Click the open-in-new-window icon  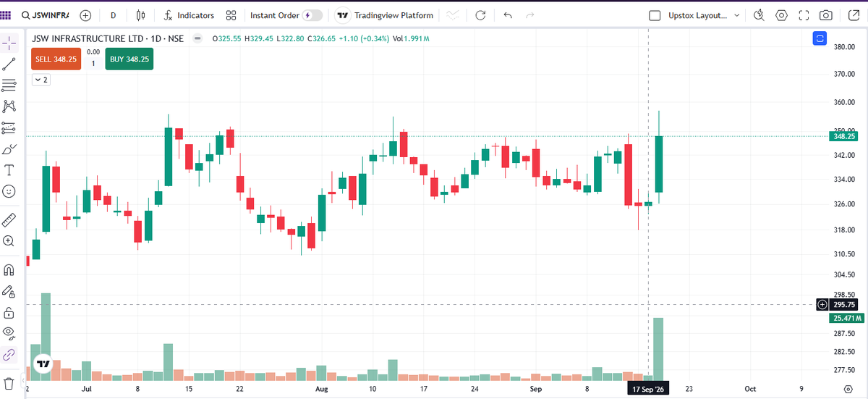(853, 15)
